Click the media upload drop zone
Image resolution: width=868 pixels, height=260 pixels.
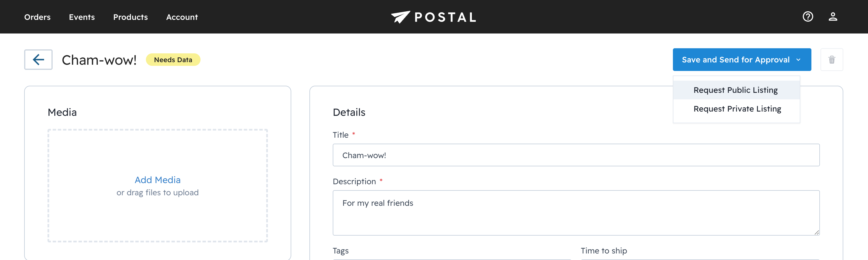pyautogui.click(x=157, y=219)
